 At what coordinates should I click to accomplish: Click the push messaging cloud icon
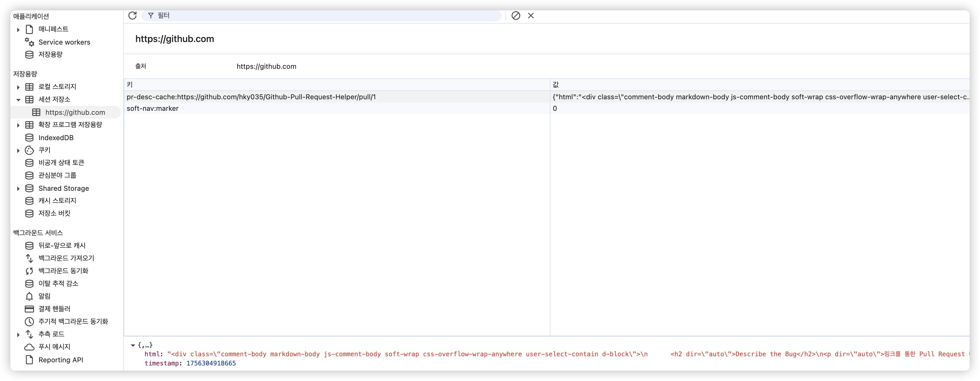pos(29,347)
